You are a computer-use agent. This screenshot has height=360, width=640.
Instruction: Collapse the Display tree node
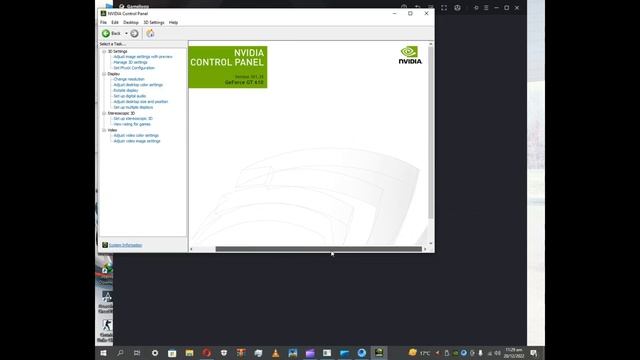tap(104, 74)
